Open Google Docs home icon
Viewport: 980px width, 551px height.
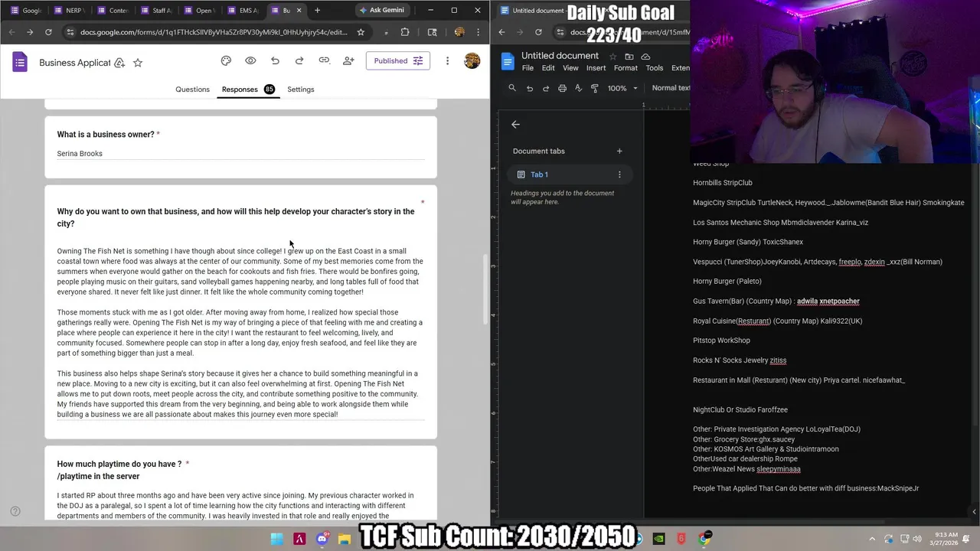tap(508, 62)
